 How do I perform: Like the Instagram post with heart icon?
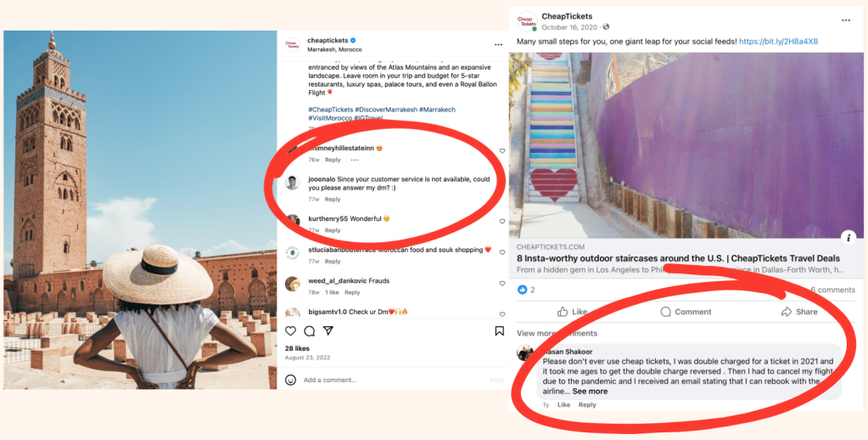tap(291, 330)
